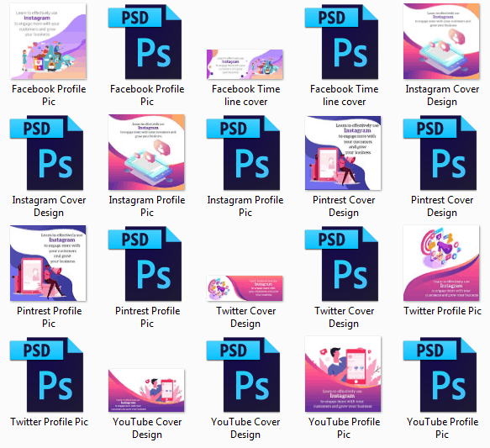Select the YouTube Profile Pic PSD file

click(440, 374)
